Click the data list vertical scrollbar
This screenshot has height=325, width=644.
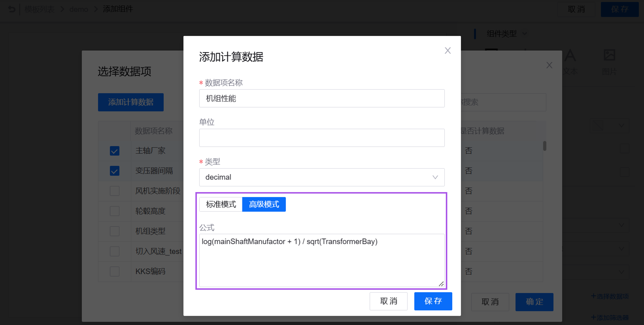tap(544, 146)
